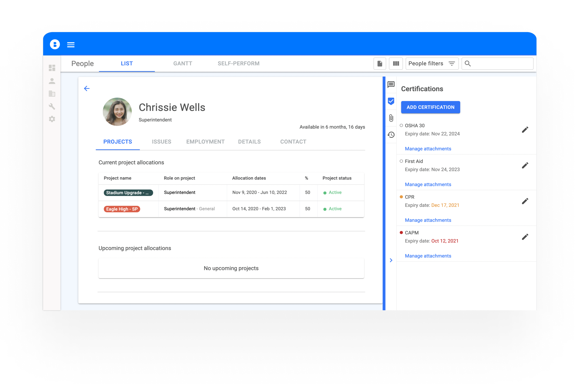This screenshot has height=384, width=588.
Task: Click the export document icon
Action: pyautogui.click(x=380, y=64)
